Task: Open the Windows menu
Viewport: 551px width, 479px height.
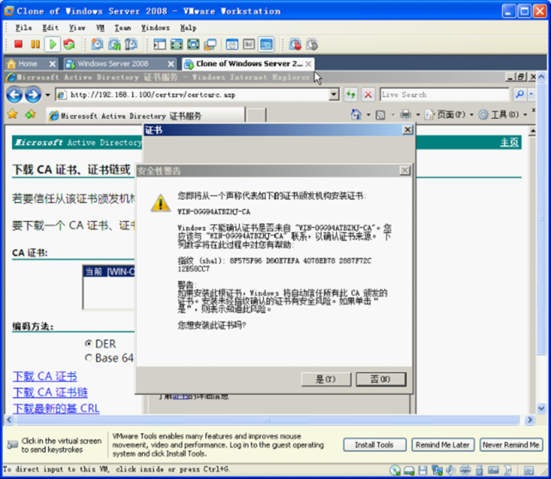Action: coord(155,27)
